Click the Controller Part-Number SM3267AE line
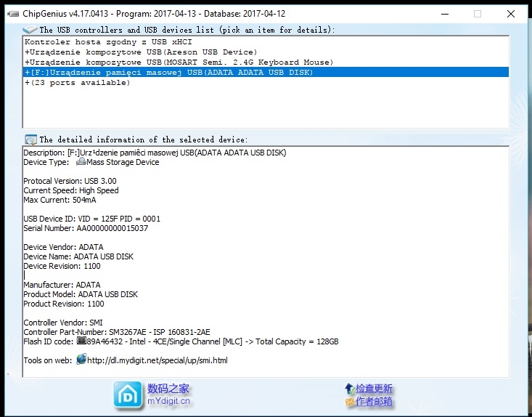Image resolution: width=532 pixels, height=417 pixels. (x=117, y=332)
